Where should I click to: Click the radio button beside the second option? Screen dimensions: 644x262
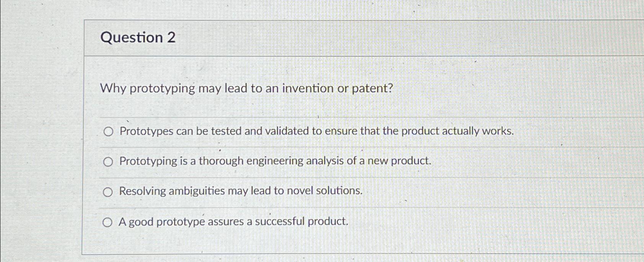coord(109,162)
